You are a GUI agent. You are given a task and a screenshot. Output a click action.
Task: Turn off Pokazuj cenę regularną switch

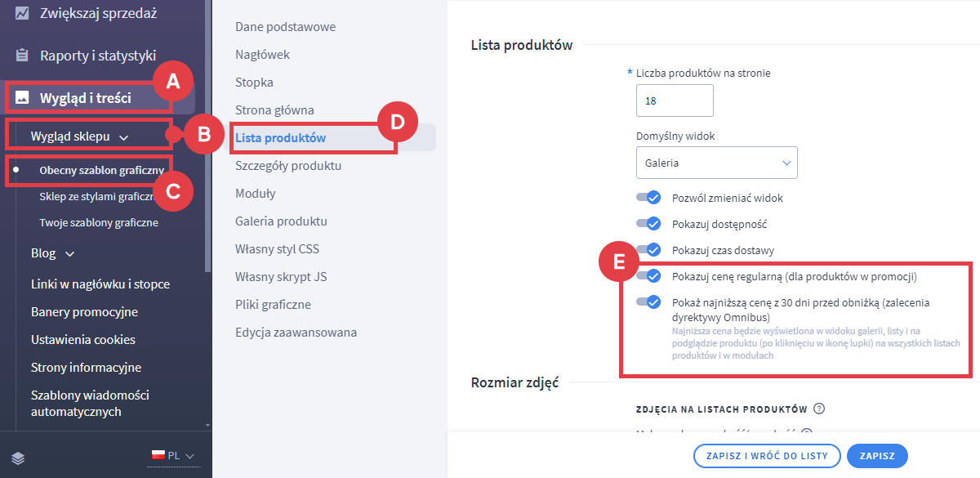(x=649, y=276)
